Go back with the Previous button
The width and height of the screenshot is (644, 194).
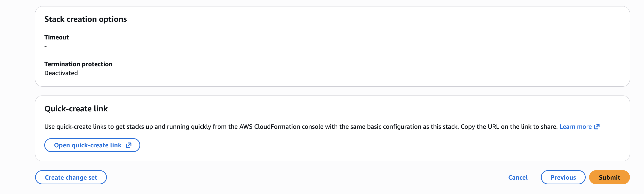pos(563,177)
